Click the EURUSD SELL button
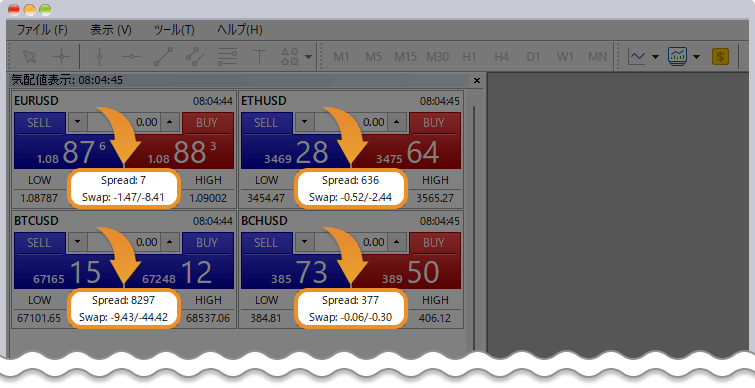The height and width of the screenshot is (388, 755). pyautogui.click(x=39, y=123)
